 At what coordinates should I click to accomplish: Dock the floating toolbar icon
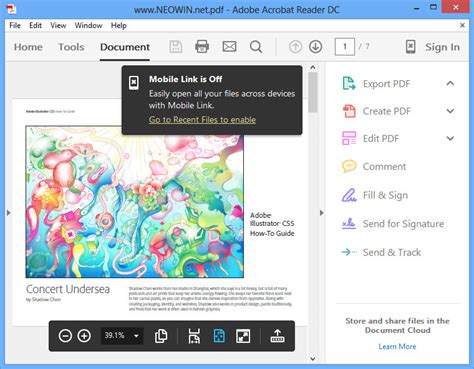[x=277, y=336]
